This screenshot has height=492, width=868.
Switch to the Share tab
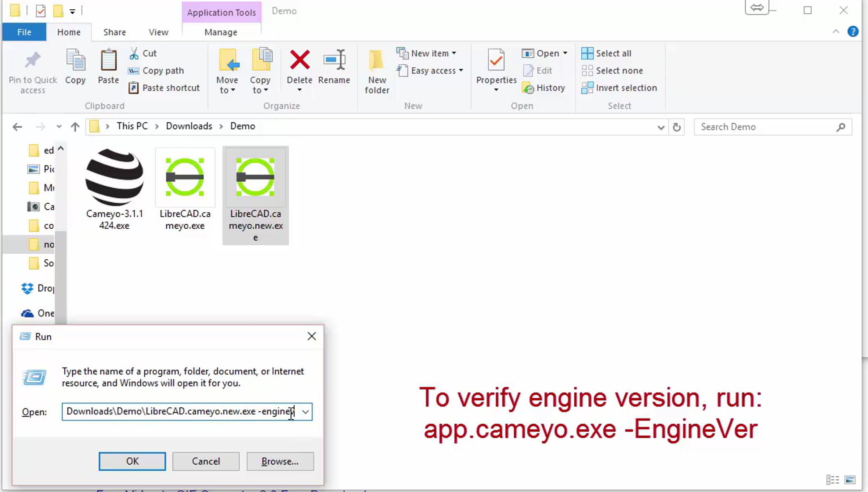[x=115, y=32]
